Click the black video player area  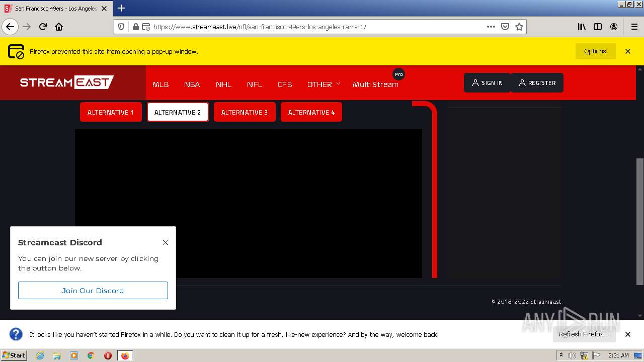coord(249,204)
